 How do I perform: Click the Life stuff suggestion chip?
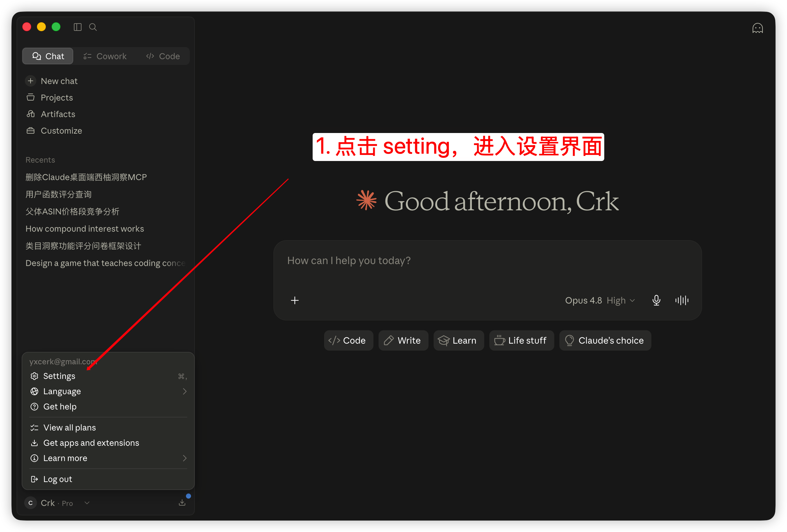[521, 340]
